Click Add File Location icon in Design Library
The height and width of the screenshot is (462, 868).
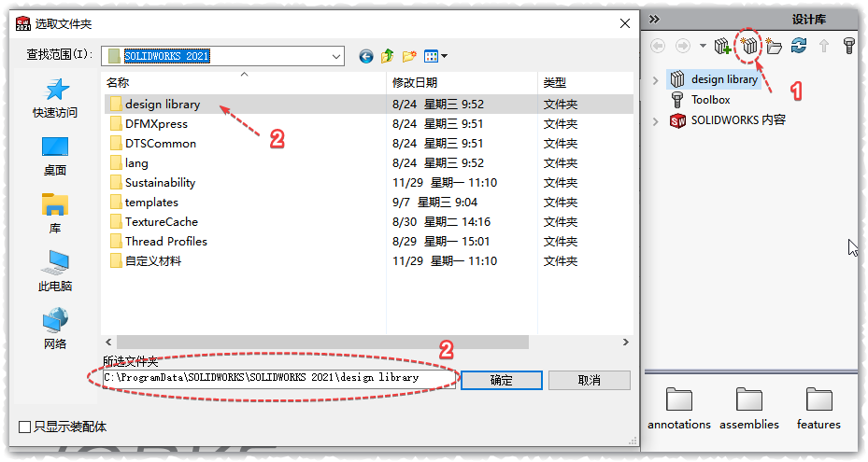pos(749,46)
